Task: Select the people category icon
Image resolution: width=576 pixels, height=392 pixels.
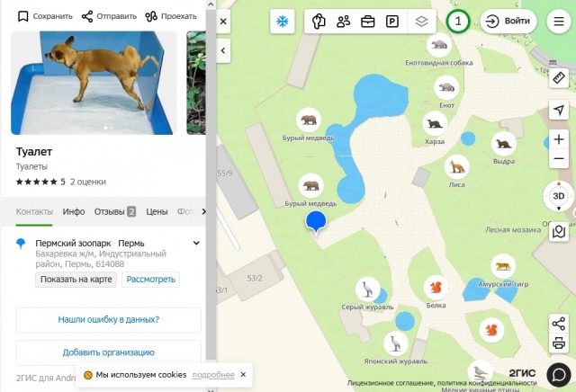Action: tap(343, 22)
